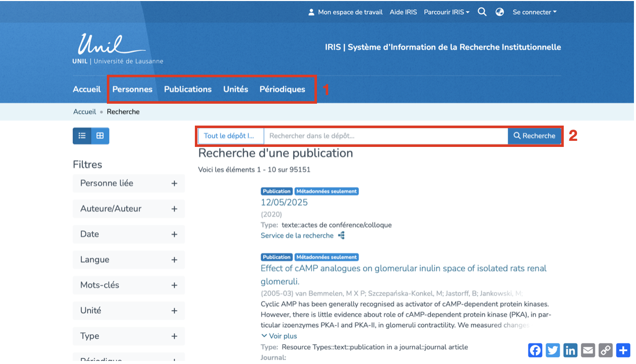This screenshot has width=636, height=364.
Task: Open the globe language selector icon
Action: click(x=500, y=12)
